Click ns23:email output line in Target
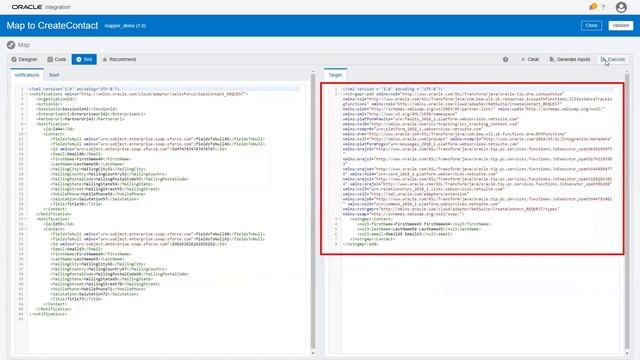 405,234
